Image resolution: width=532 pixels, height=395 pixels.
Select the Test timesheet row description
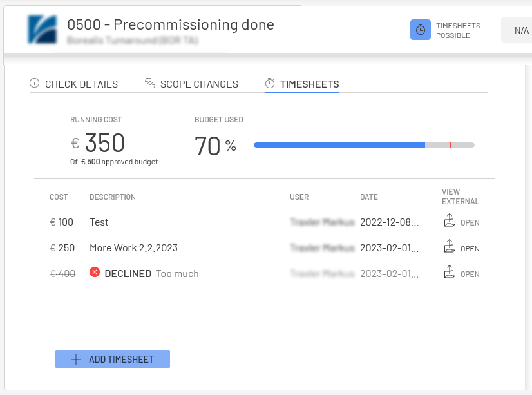coord(99,222)
